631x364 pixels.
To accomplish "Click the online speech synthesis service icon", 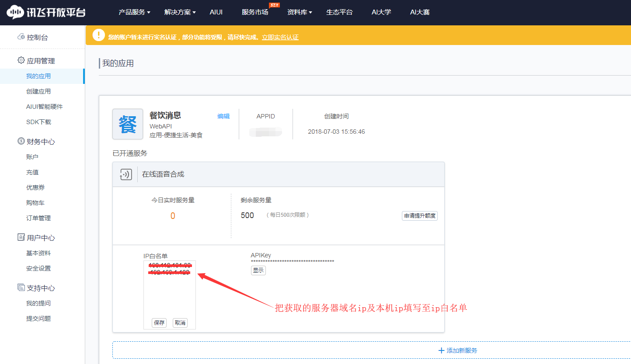I will [x=126, y=174].
